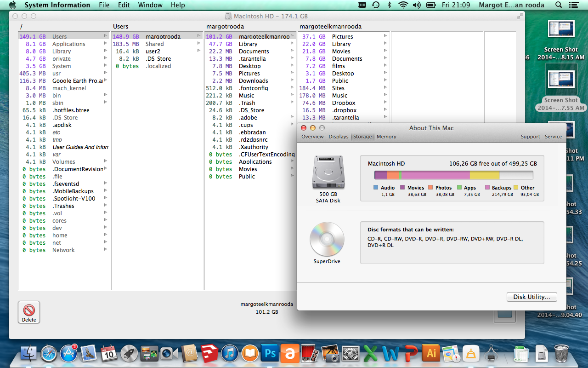Screen dimensions: 588x368
Task: Open the Apple menu
Action: (12, 5)
